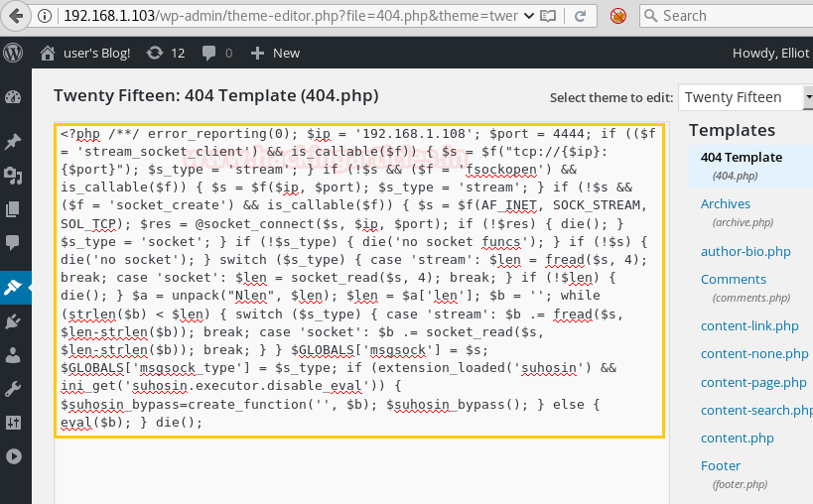Open the 12 pending updates icon

[166, 53]
